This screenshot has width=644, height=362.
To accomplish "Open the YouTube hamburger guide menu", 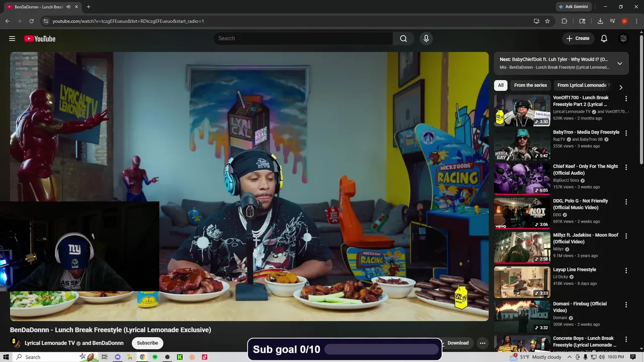I will pos(12,39).
